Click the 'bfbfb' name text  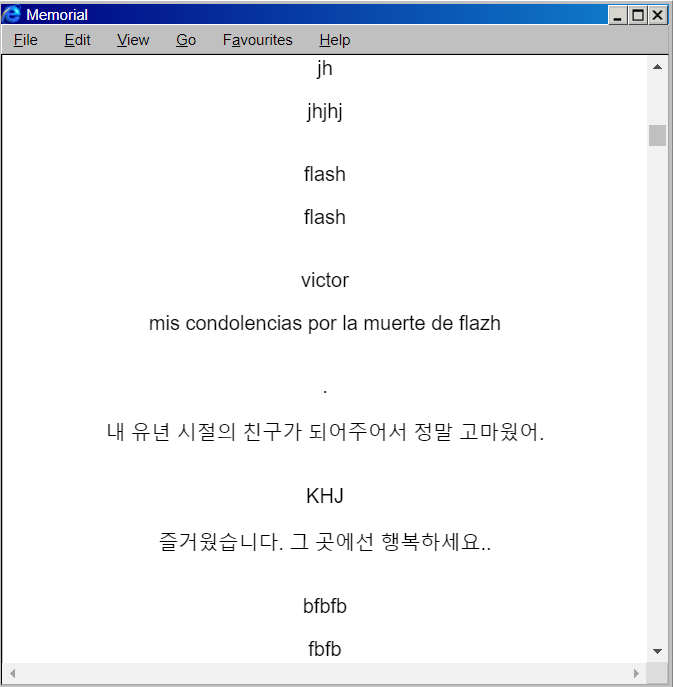click(325, 606)
